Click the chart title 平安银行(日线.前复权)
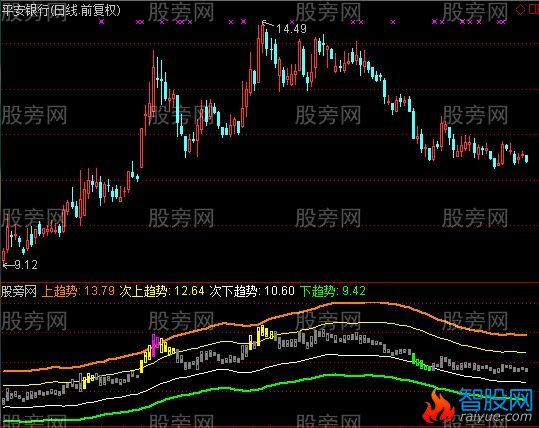 pos(61,10)
